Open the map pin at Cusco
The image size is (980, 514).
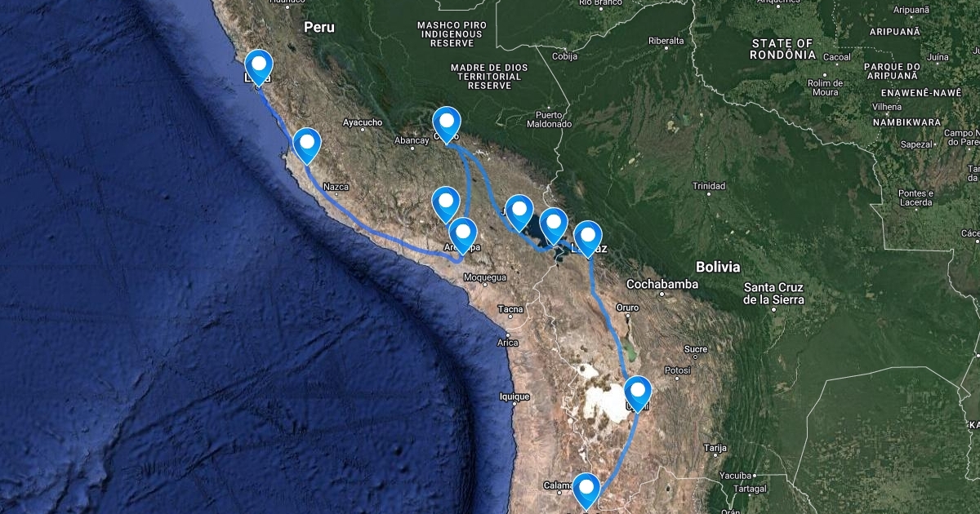tap(446, 124)
